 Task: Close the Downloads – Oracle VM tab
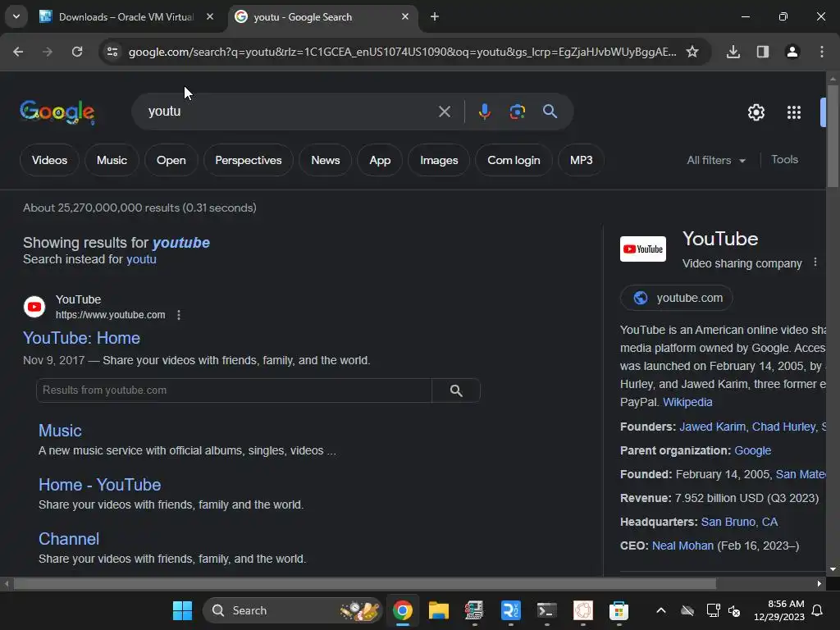(x=210, y=16)
